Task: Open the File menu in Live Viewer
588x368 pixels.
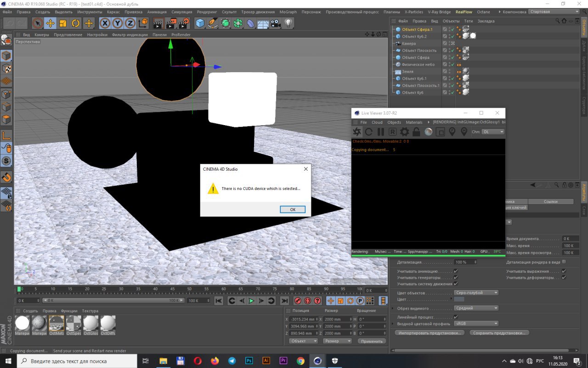Action: (363, 122)
